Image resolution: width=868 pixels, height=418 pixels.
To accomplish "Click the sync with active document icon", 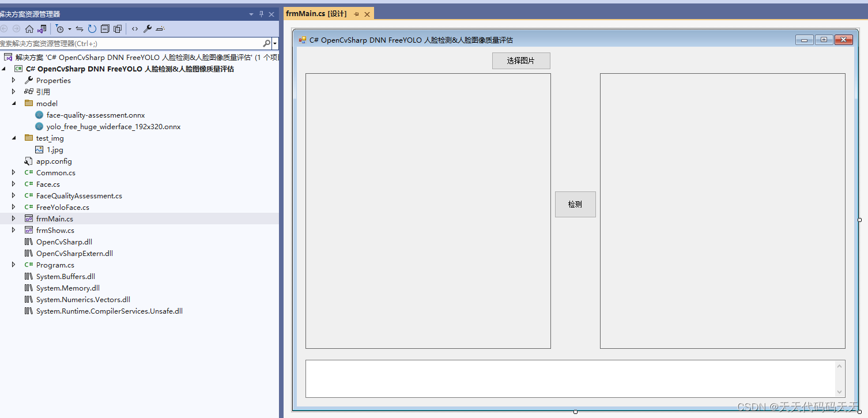I will point(80,29).
